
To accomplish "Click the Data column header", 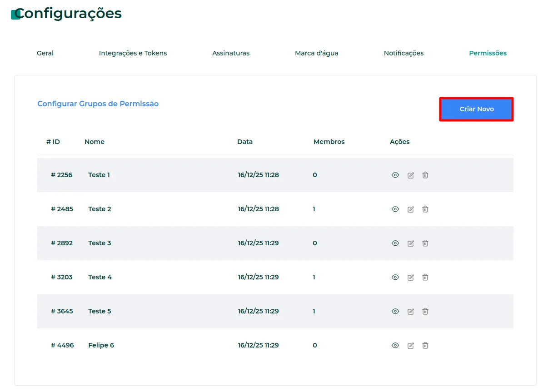I will coord(245,142).
